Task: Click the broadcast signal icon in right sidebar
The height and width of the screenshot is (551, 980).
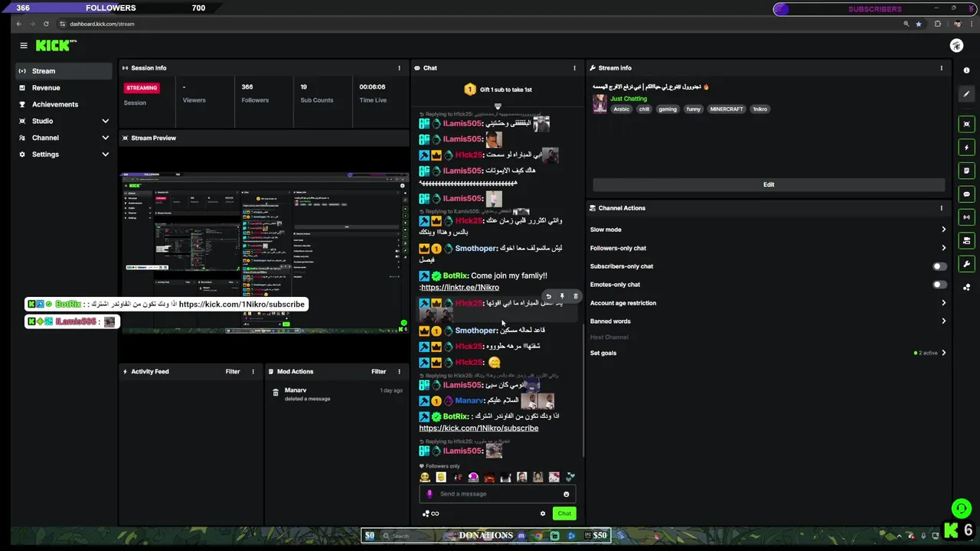Action: point(967,217)
